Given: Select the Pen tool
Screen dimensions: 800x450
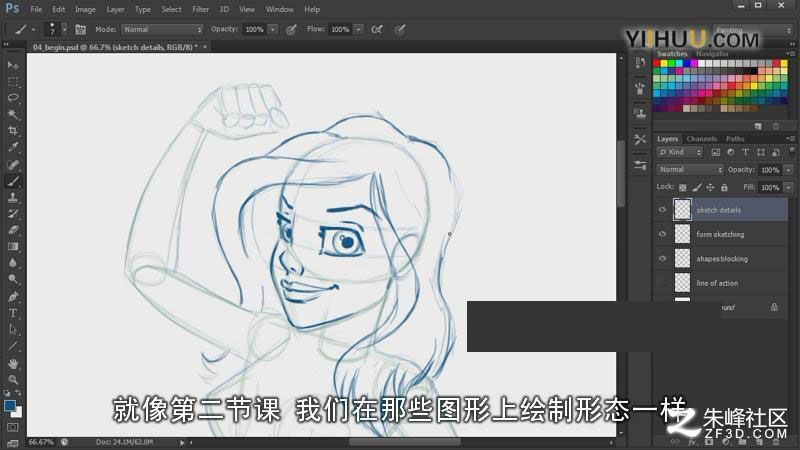Looking at the screenshot, I should pos(13,296).
